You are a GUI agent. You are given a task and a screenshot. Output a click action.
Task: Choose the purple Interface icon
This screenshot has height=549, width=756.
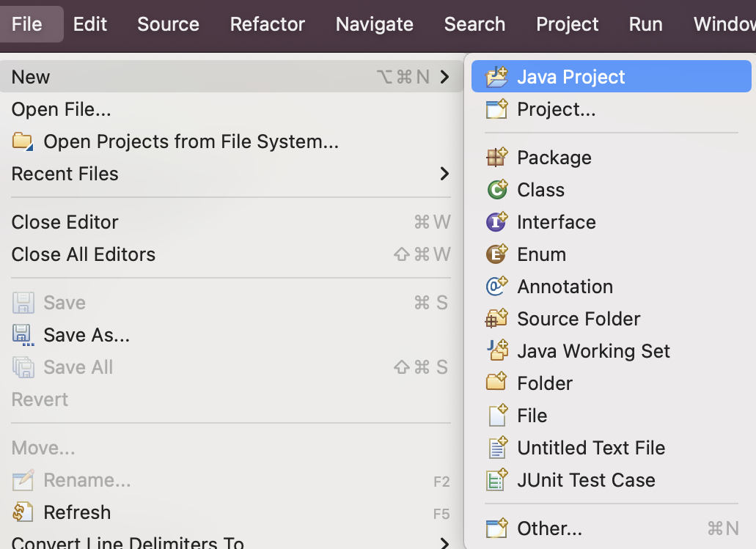(497, 222)
